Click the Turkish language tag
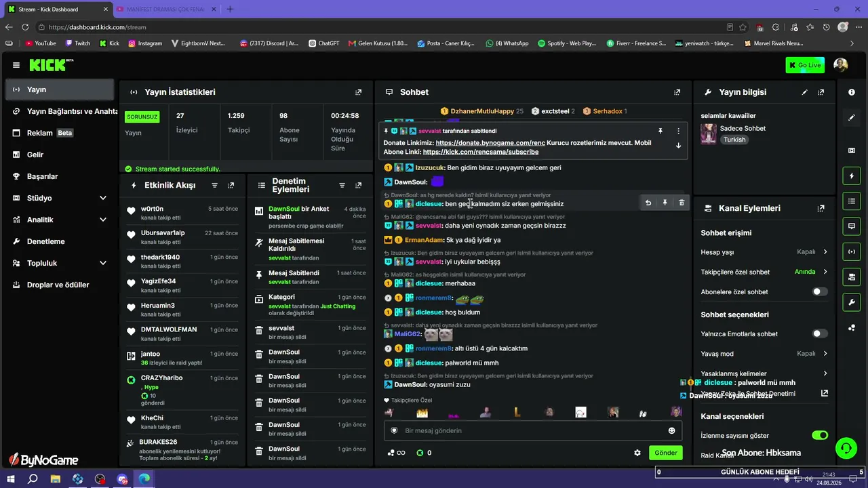Image resolution: width=868 pixels, height=488 pixels. click(x=734, y=140)
